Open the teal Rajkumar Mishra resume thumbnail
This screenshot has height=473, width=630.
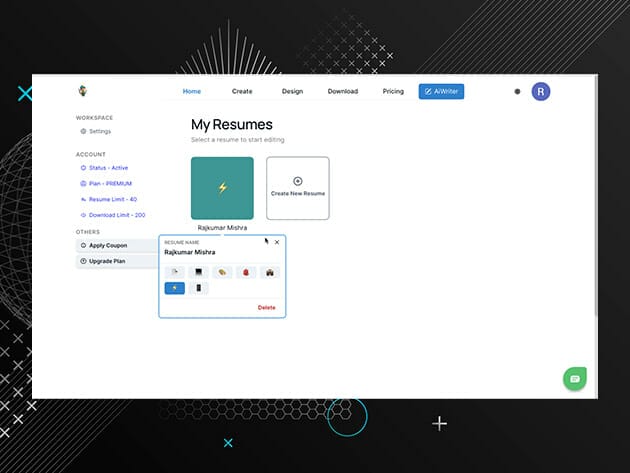(x=222, y=187)
